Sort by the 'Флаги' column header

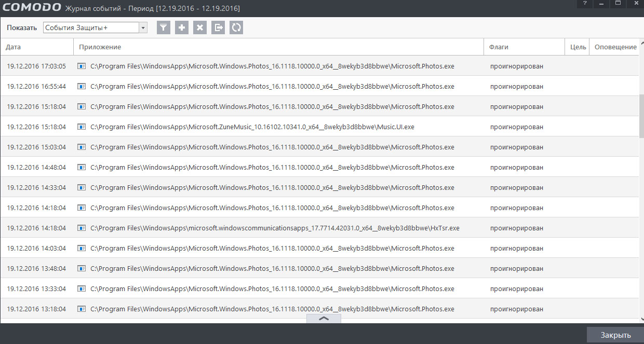pyautogui.click(x=524, y=47)
